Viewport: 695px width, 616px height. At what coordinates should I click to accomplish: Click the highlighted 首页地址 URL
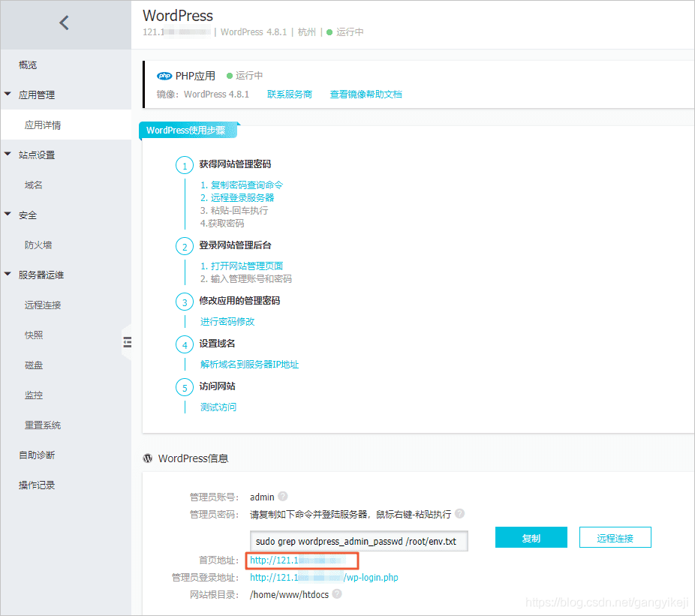pos(301,560)
